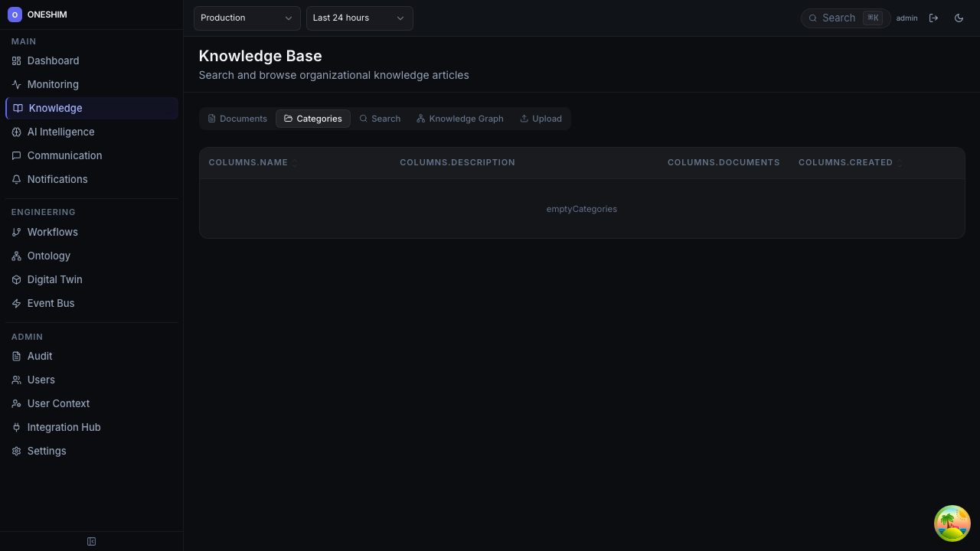Open the Ontology section
The height and width of the screenshot is (551, 980).
[48, 256]
